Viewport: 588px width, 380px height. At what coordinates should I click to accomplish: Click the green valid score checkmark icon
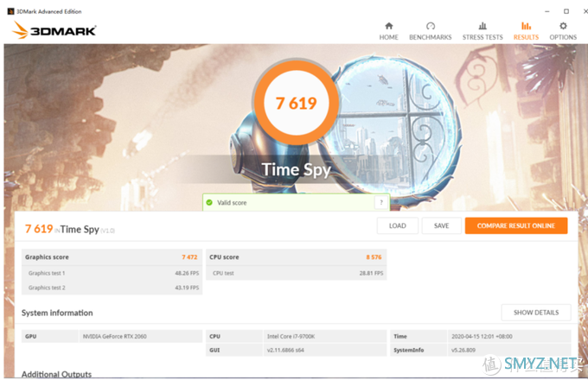[209, 203]
